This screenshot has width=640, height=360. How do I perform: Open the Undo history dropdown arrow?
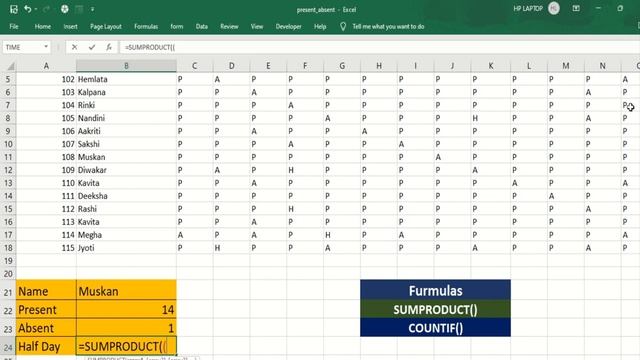point(36,9)
